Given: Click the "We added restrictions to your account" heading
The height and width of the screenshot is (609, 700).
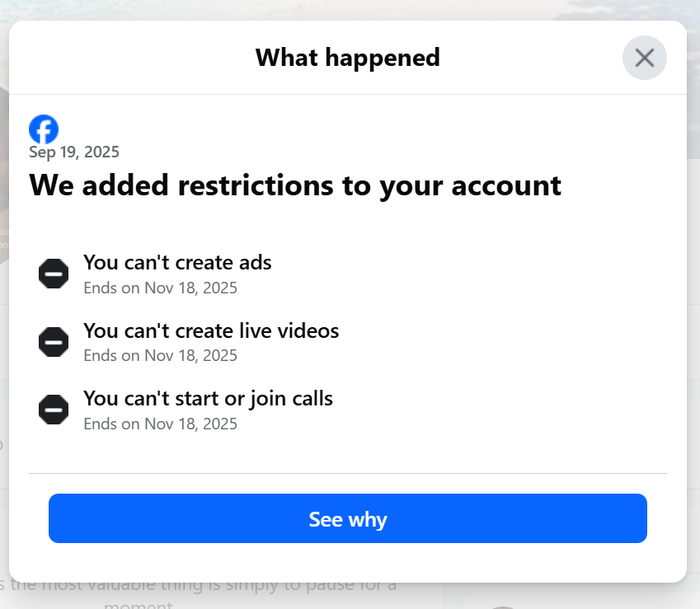Looking at the screenshot, I should tap(295, 185).
